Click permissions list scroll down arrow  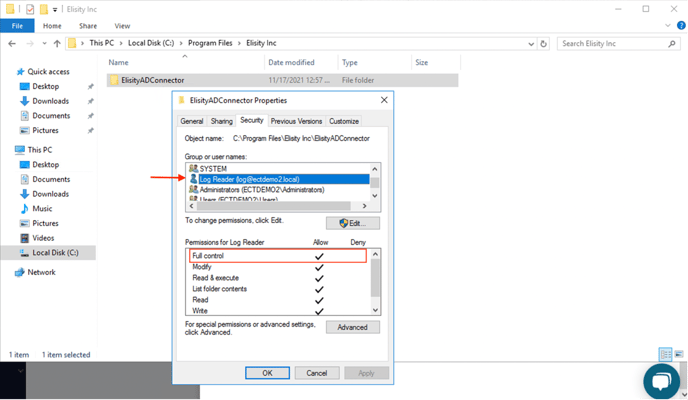pyautogui.click(x=376, y=310)
